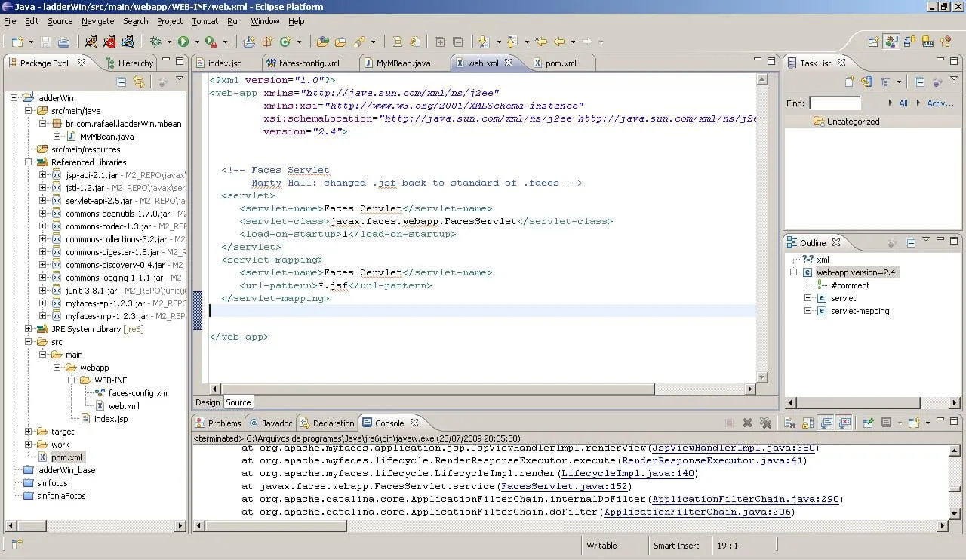Click the Pin Console icon
The width and height of the screenshot is (966, 560).
click(x=868, y=423)
